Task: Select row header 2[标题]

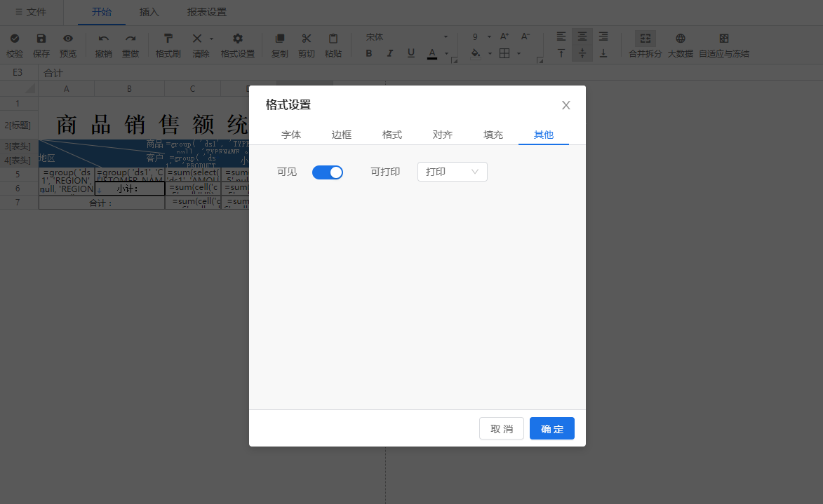Action: pyautogui.click(x=18, y=125)
